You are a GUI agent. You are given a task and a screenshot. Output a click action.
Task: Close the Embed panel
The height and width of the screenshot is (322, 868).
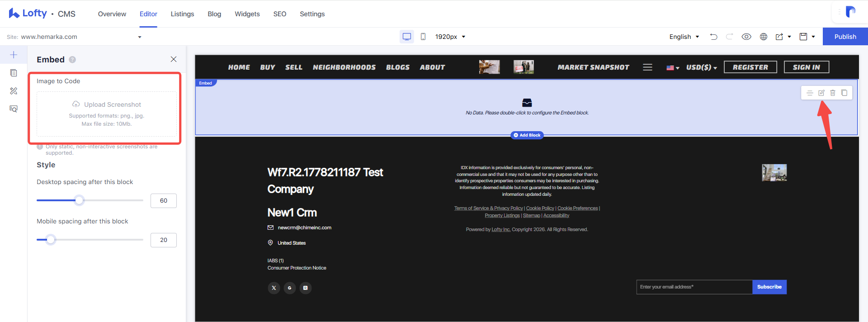pos(174,59)
